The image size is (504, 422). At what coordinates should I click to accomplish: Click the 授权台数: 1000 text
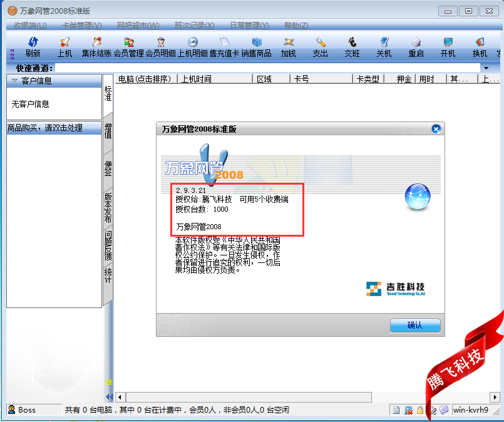(x=202, y=209)
